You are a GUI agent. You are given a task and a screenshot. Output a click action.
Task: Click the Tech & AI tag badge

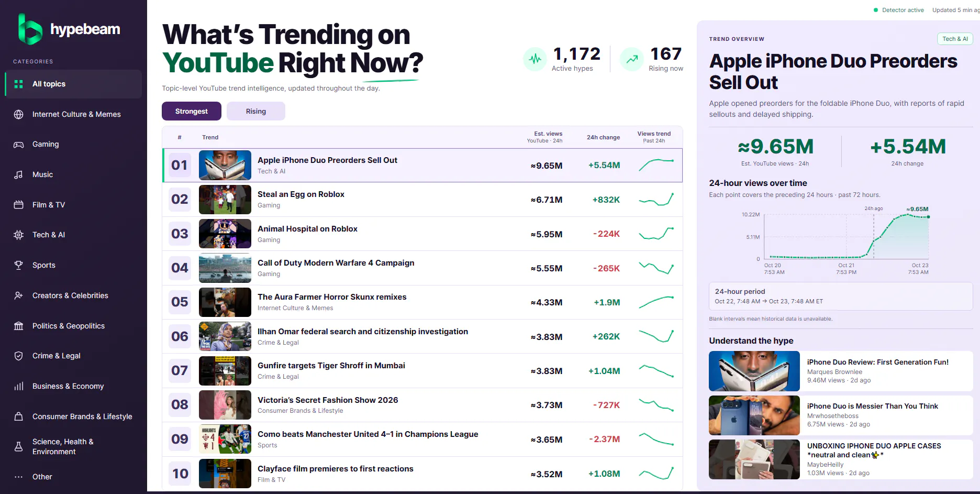pyautogui.click(x=955, y=39)
